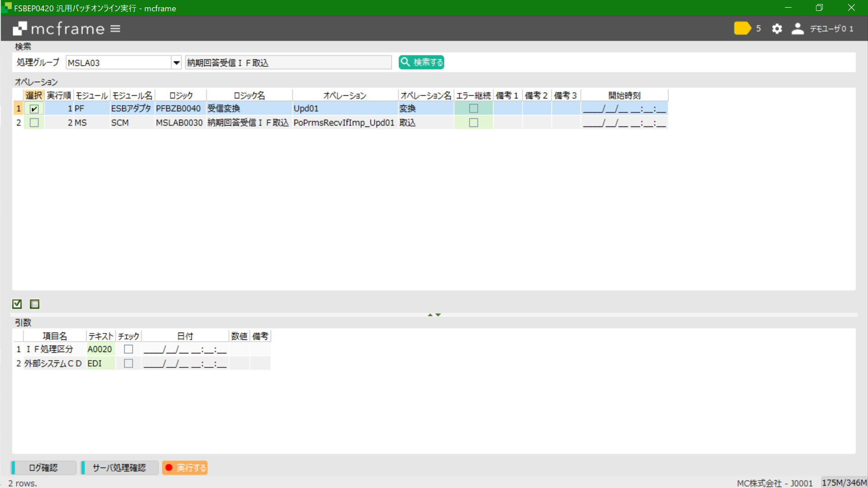Click the ログ確認 button

(x=43, y=467)
